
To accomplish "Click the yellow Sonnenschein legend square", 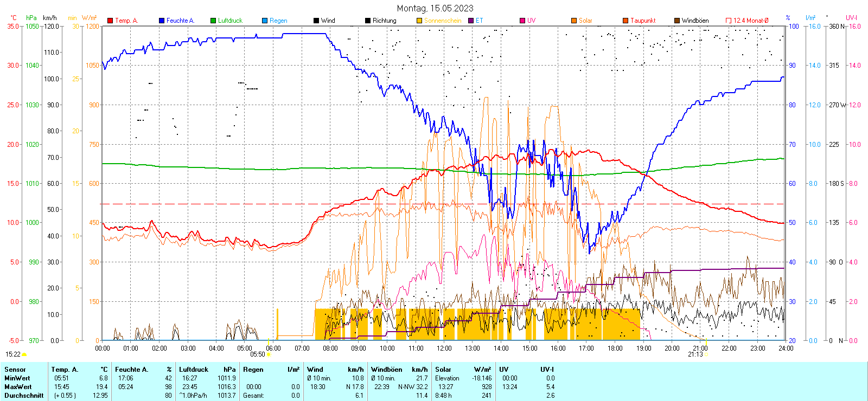I will [419, 21].
